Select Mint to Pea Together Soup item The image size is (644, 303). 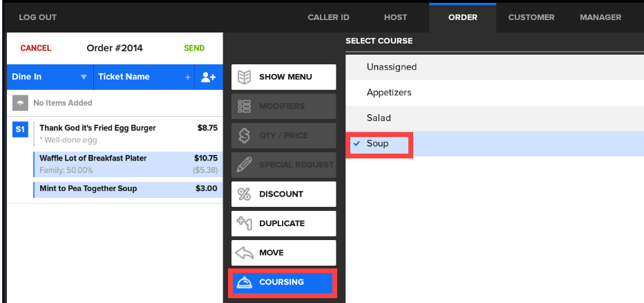point(88,189)
